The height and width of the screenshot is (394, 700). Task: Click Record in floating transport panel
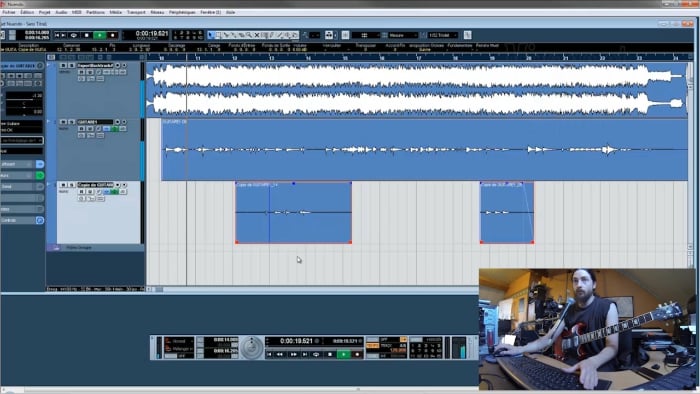pos(357,354)
